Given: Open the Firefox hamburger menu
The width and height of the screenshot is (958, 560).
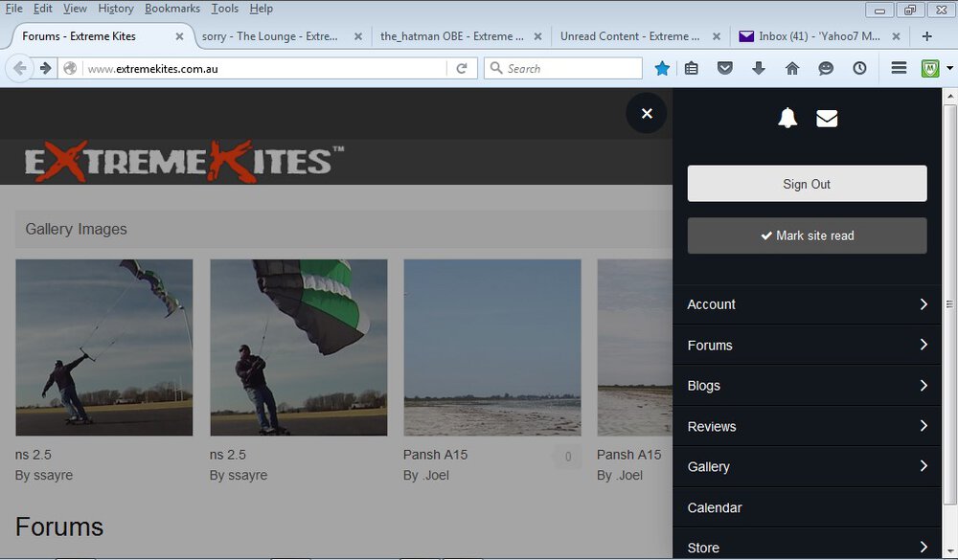Looking at the screenshot, I should (899, 68).
